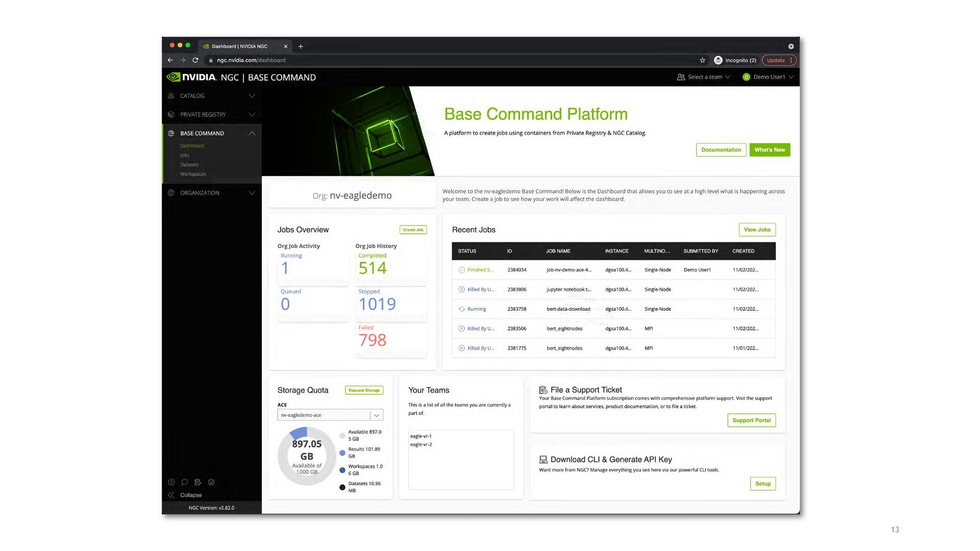Open Datasets in the Base Command menu
This screenshot has width=980, height=551.
189,165
